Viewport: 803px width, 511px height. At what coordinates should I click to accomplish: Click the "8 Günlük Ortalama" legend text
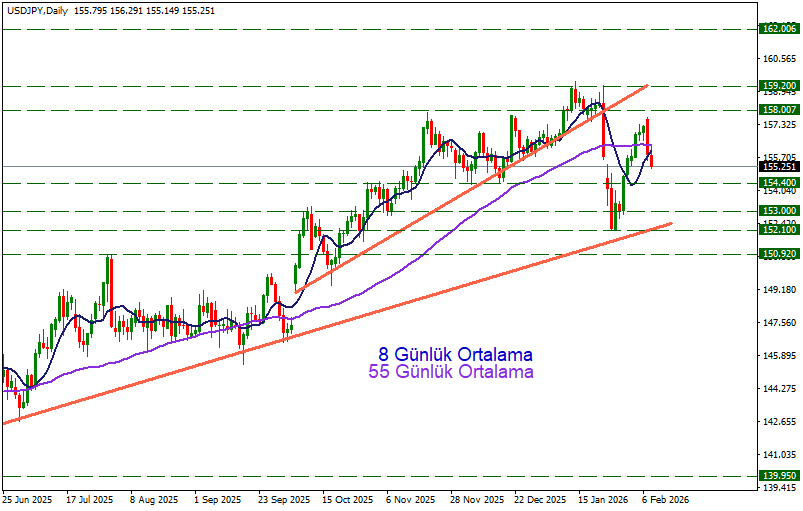pyautogui.click(x=455, y=355)
